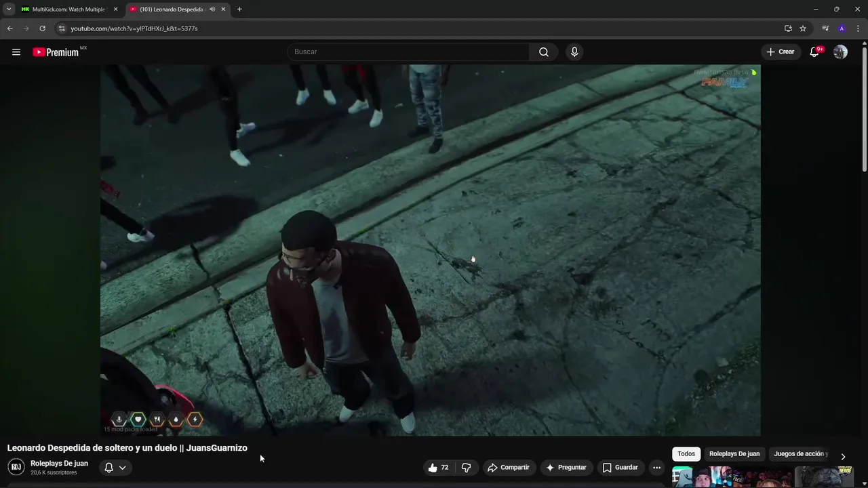This screenshot has height=488, width=868.
Task: Open channel notification bell dropdown
Action: [x=115, y=468]
